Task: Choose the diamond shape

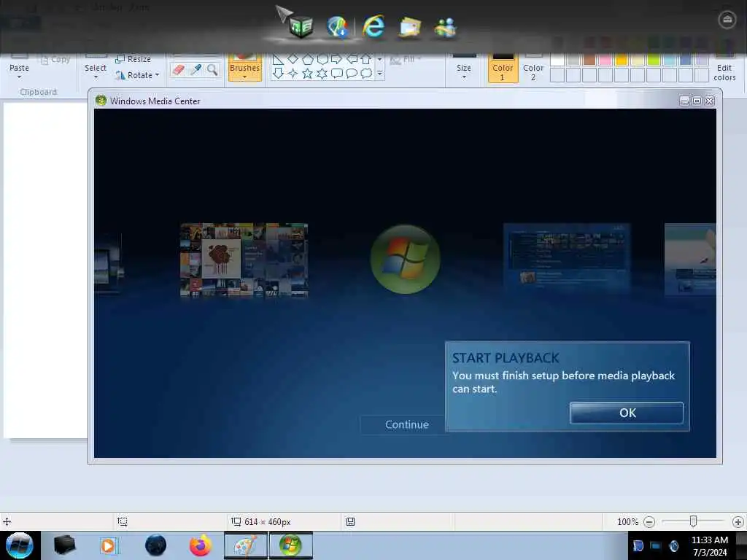Action: click(293, 59)
